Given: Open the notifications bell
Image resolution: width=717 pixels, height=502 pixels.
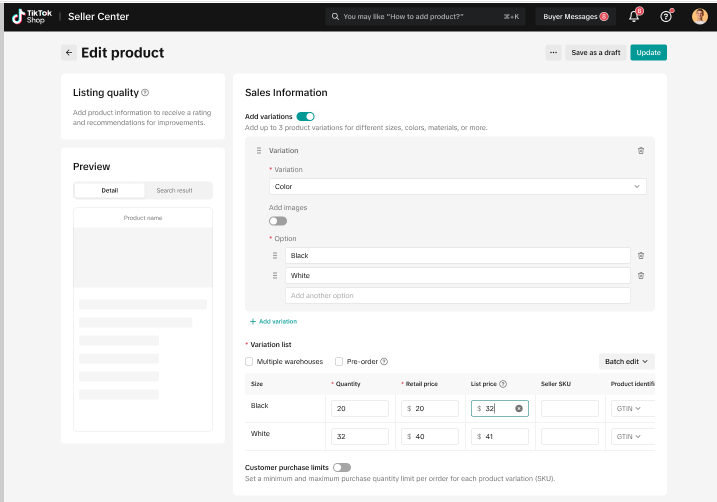Looking at the screenshot, I should [634, 17].
